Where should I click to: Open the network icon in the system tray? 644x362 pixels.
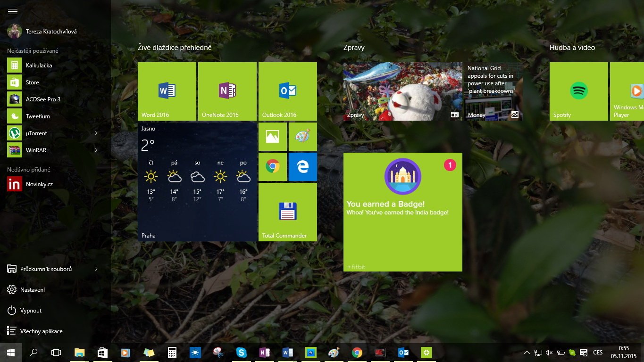click(538, 353)
